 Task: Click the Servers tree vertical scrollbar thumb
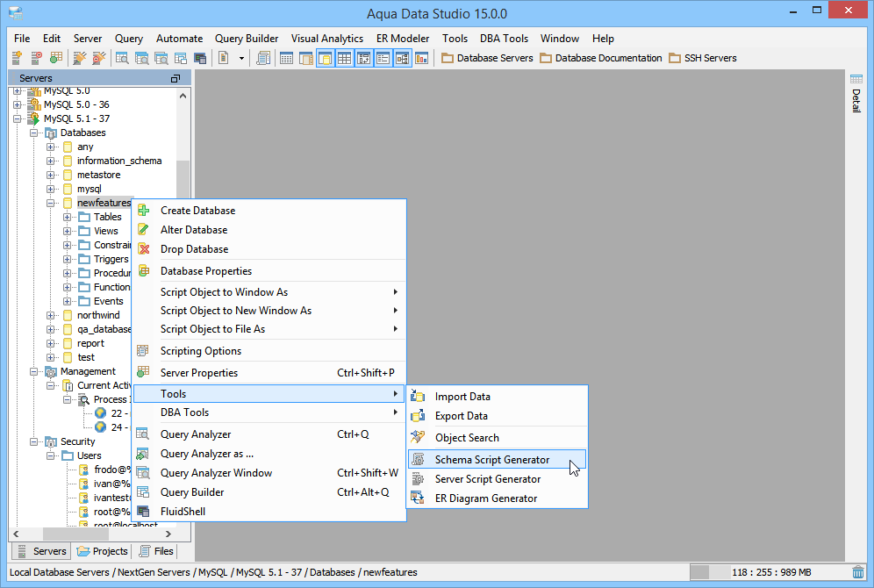(183, 179)
